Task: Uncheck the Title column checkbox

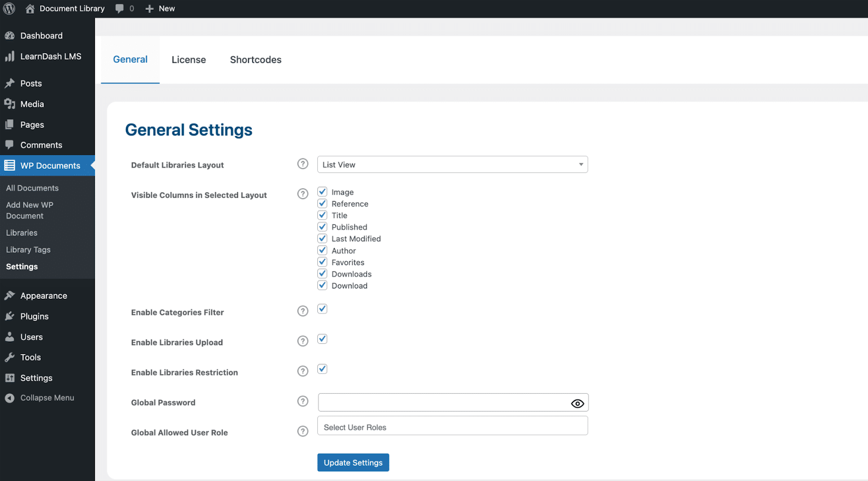Action: coord(322,215)
